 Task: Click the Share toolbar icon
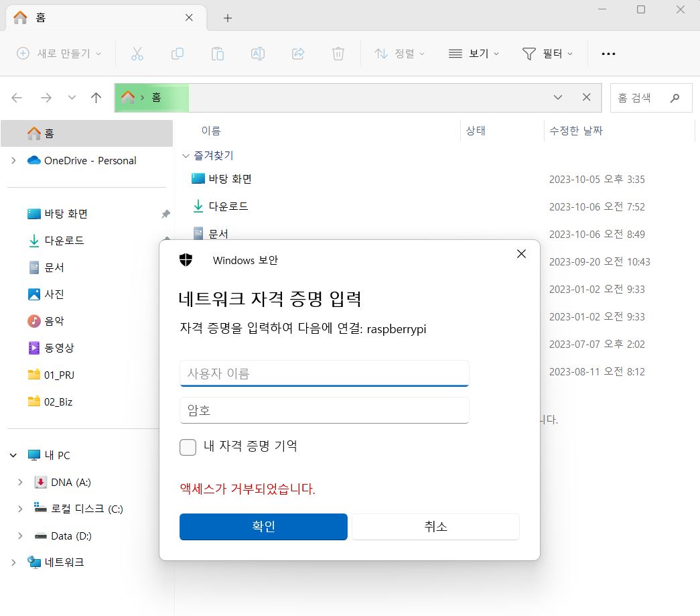click(298, 54)
